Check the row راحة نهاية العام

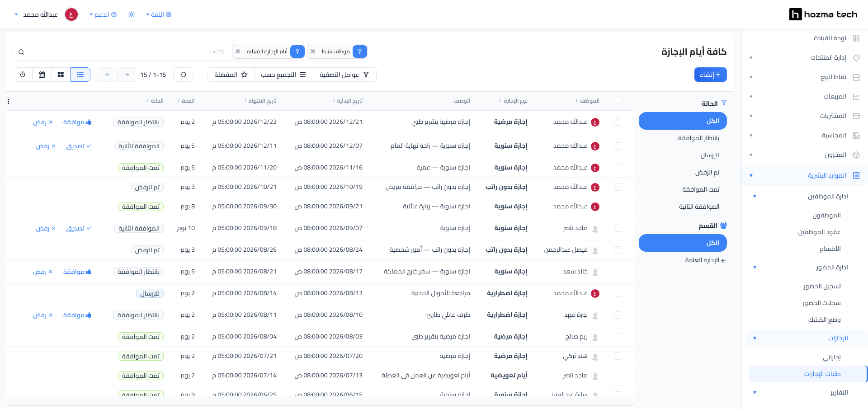(618, 146)
